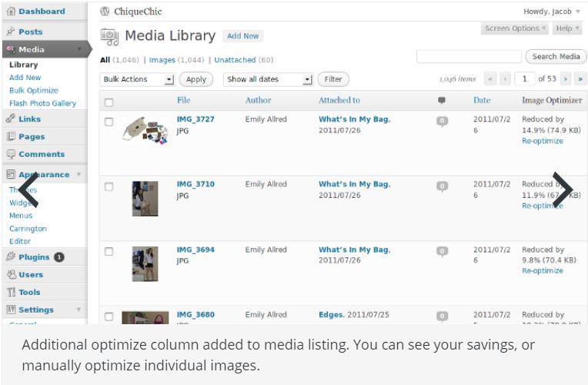Viewport: 588px width, 385px height.
Task: Click the comment bubble column header icon
Action: coord(441,100)
